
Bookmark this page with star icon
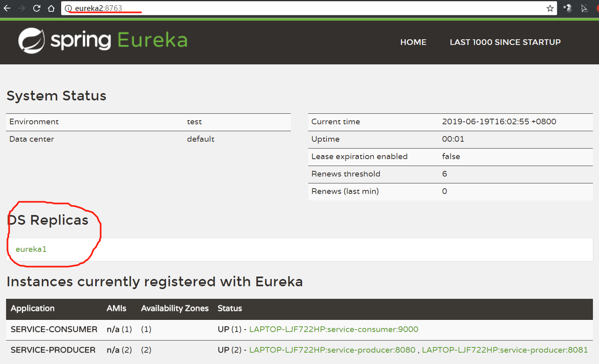(550, 8)
